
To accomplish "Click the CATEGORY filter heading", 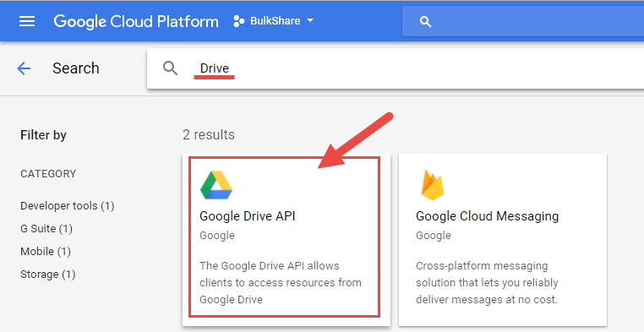I will [48, 174].
